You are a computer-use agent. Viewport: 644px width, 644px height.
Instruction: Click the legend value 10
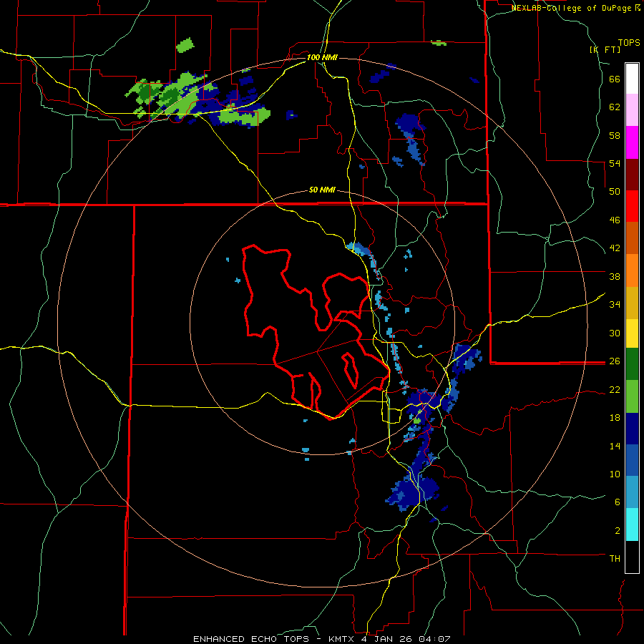tap(615, 474)
